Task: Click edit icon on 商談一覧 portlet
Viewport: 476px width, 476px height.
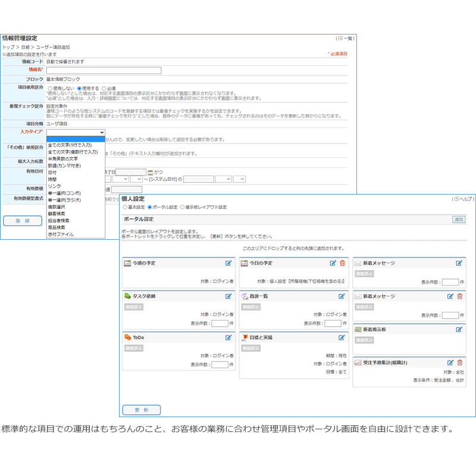Action: click(x=342, y=296)
